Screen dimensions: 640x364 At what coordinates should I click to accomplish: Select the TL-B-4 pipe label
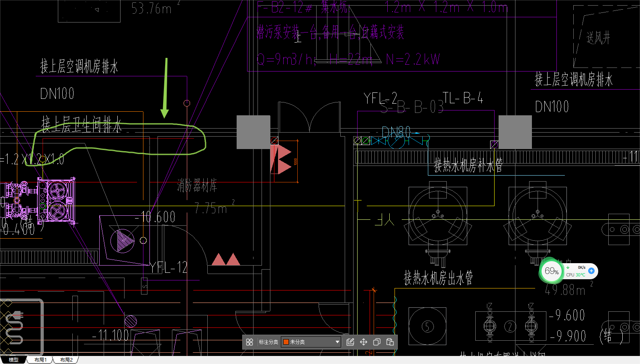point(463,98)
